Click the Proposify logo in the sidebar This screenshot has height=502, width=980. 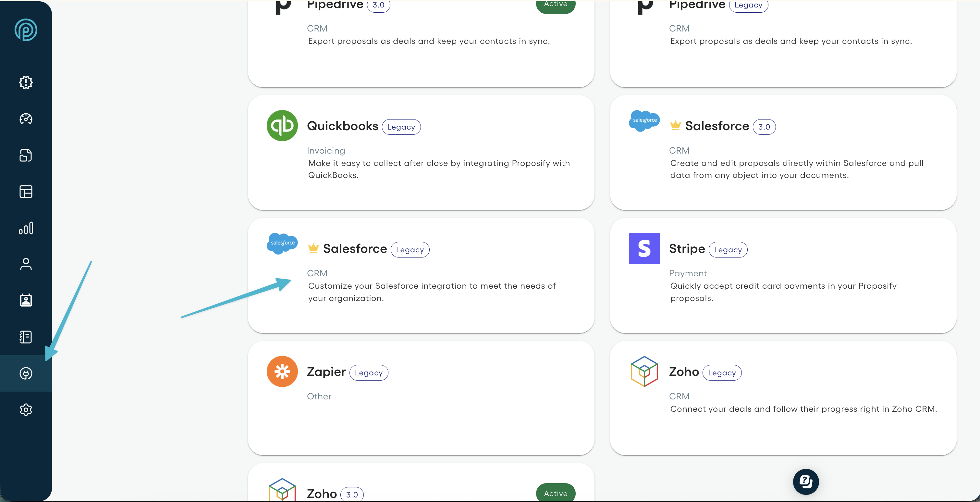[x=26, y=30]
